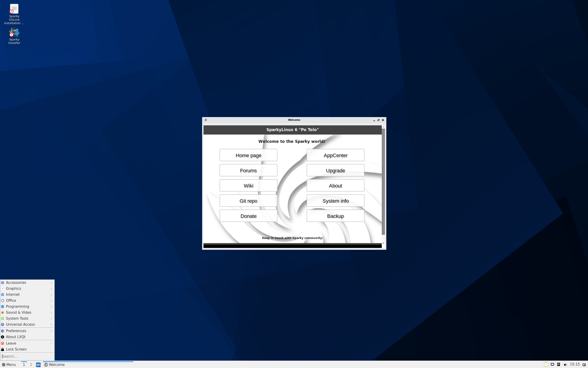
Task: Switch to desktop 1 in pager
Action: coord(24,365)
